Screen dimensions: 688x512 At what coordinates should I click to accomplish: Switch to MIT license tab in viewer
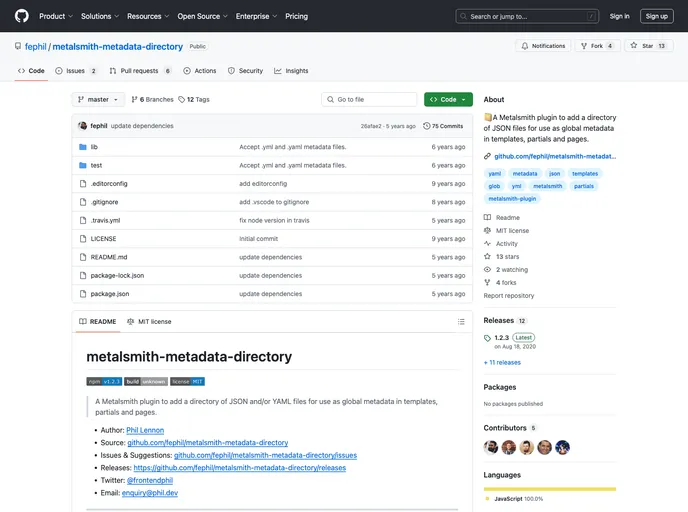(149, 322)
